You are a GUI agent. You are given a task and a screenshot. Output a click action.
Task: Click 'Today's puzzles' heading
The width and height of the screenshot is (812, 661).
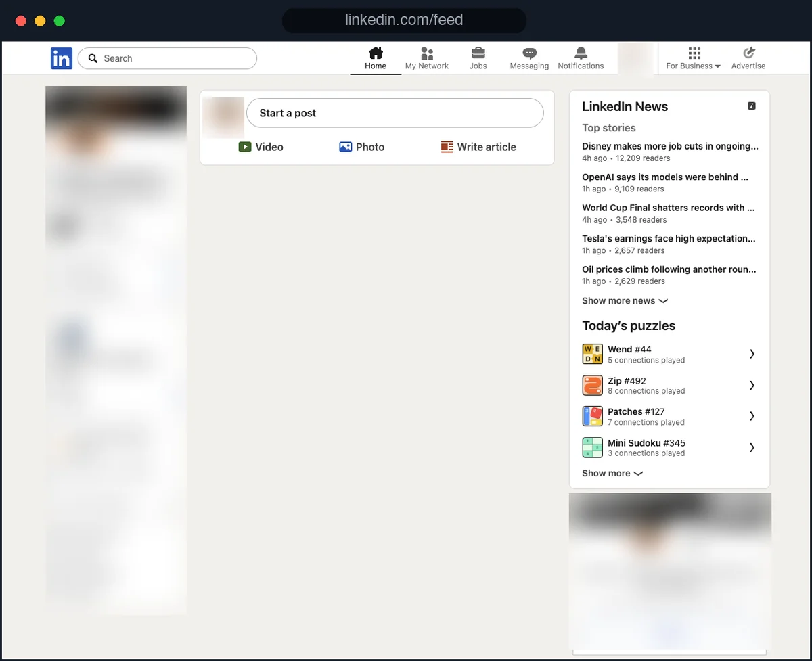[x=629, y=326]
